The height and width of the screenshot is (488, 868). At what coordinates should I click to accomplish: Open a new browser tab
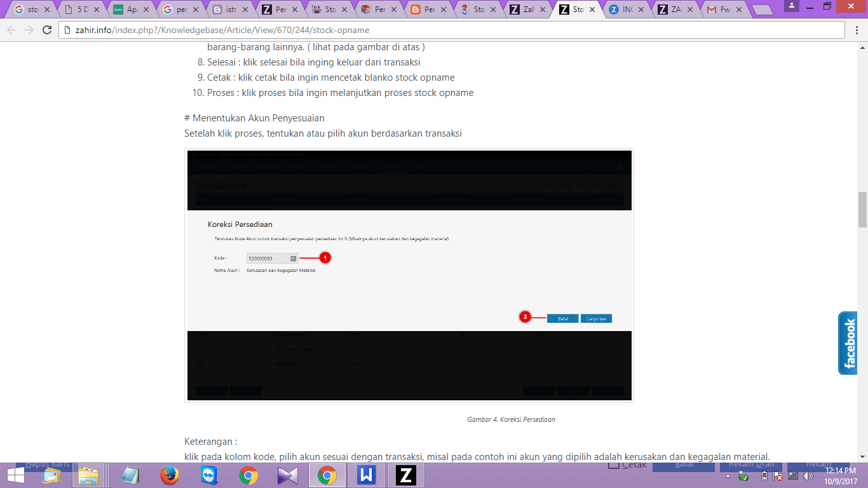(x=762, y=10)
